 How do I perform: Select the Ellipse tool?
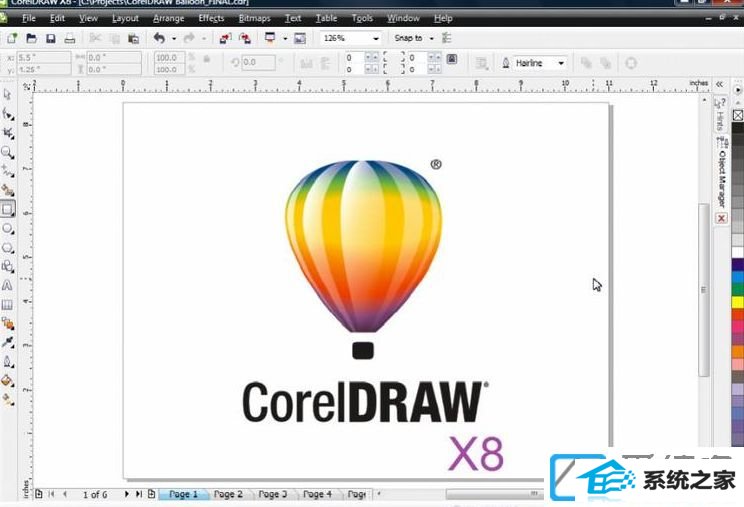(x=8, y=229)
